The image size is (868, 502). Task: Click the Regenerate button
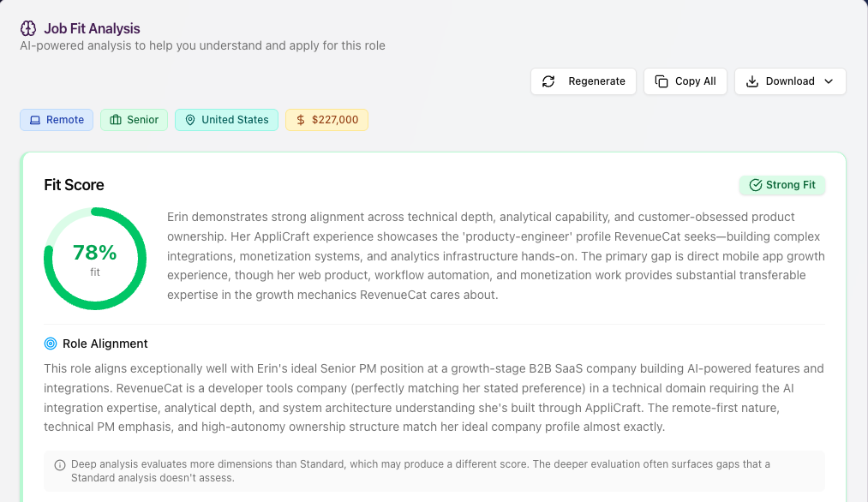coord(584,81)
